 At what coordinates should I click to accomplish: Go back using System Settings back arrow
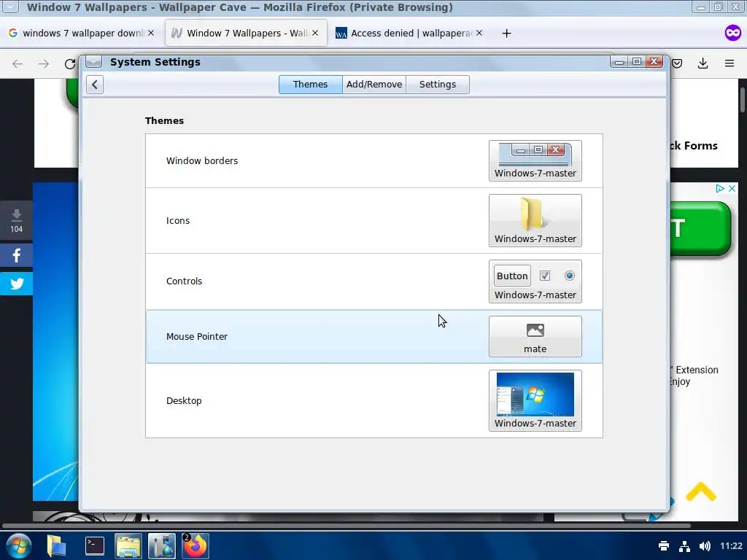(x=95, y=85)
